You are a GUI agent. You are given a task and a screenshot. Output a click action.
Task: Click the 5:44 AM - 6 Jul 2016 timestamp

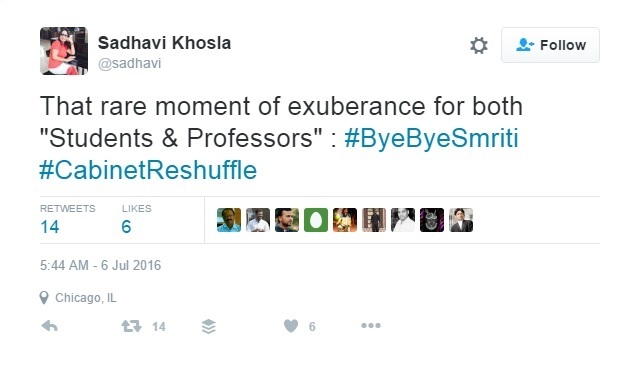click(100, 265)
